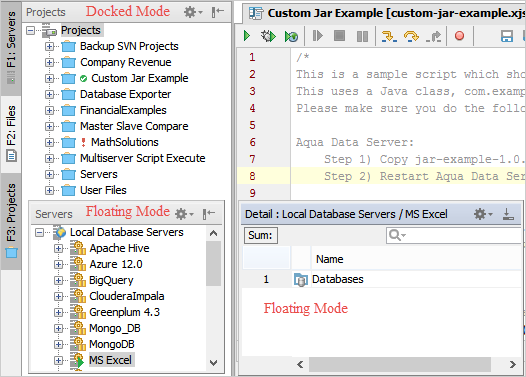Expand the Apache Hive server node

tap(58, 249)
